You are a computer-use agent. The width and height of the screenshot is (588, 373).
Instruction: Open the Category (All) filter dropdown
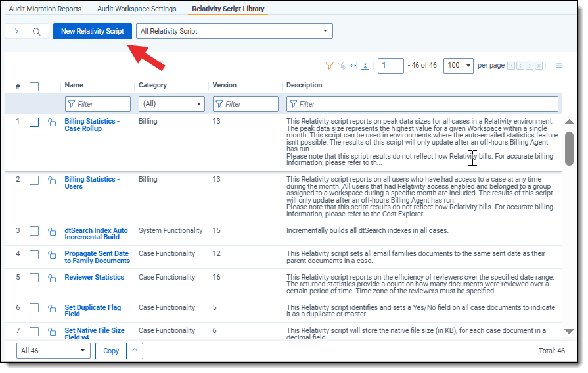171,104
